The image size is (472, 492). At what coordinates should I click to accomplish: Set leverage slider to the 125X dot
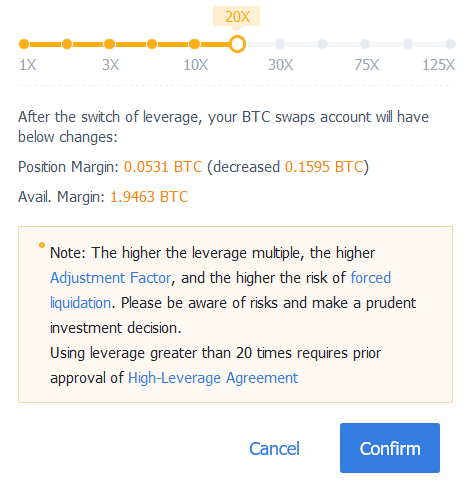point(450,44)
